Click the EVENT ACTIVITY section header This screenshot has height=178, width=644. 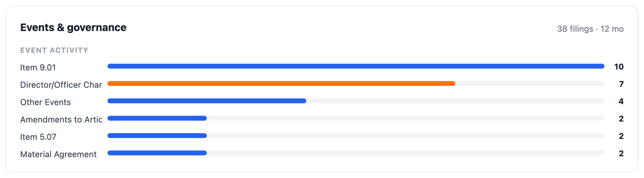tap(54, 50)
